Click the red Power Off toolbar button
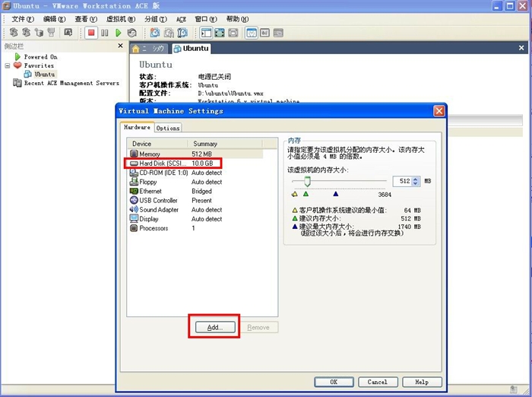The width and height of the screenshot is (532, 397). click(91, 33)
